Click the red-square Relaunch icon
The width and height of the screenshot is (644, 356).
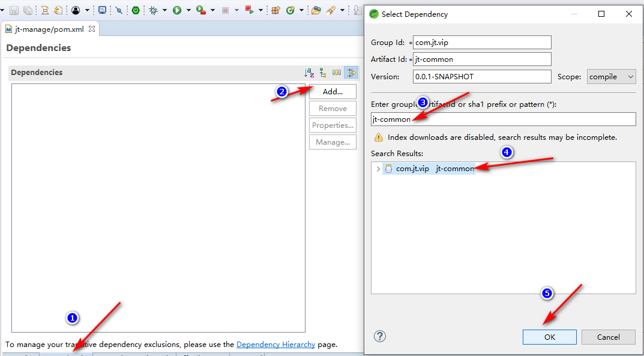coord(249,10)
